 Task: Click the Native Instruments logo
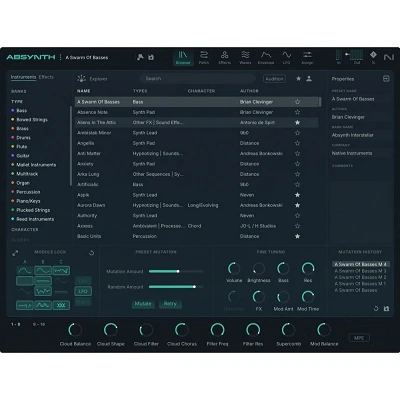coord(389,57)
